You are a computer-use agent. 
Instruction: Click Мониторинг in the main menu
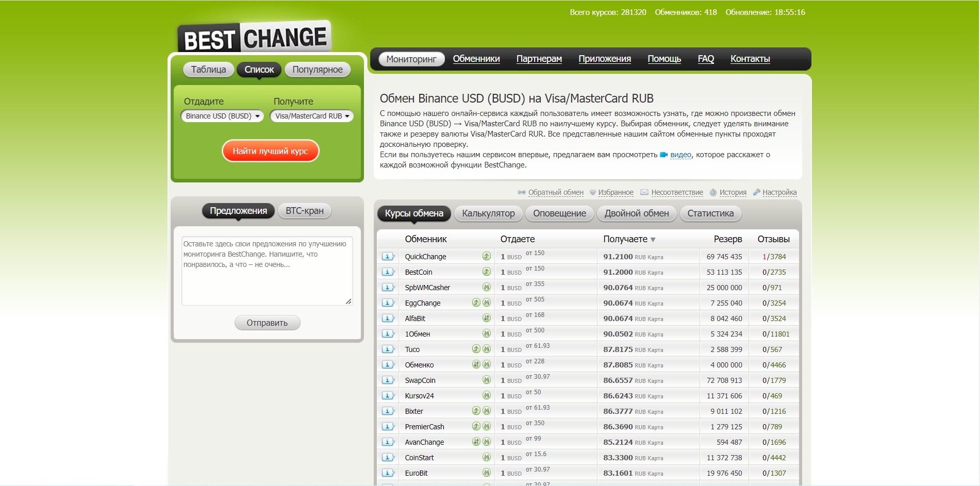[411, 59]
